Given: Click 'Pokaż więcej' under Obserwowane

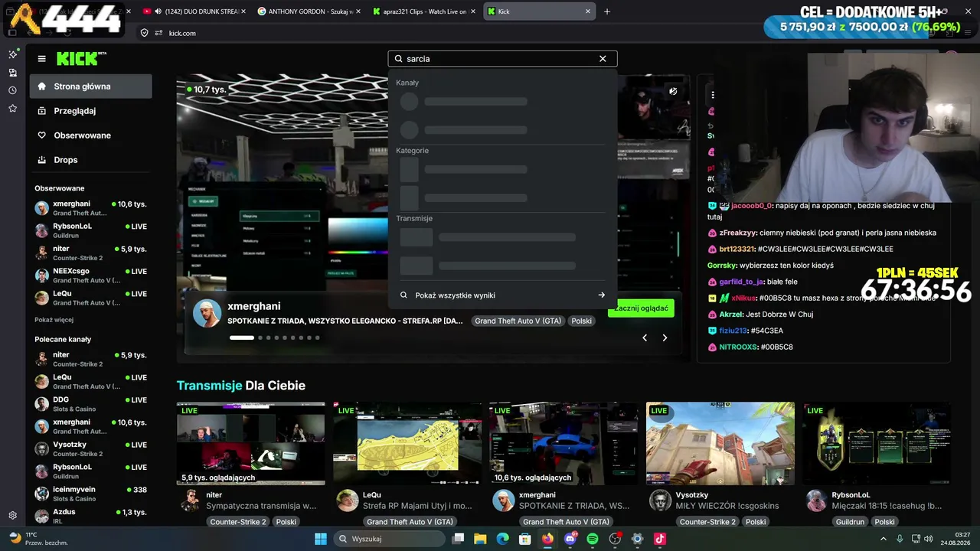Looking at the screenshot, I should (x=54, y=320).
